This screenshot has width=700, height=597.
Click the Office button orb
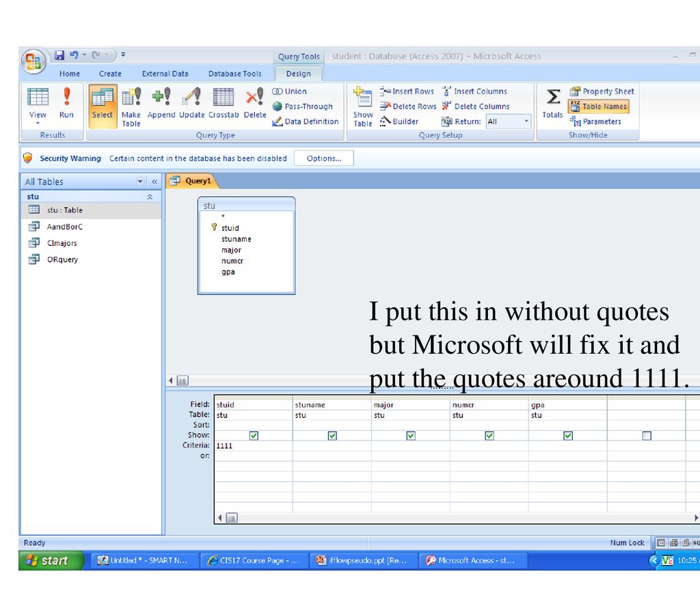tap(33, 61)
